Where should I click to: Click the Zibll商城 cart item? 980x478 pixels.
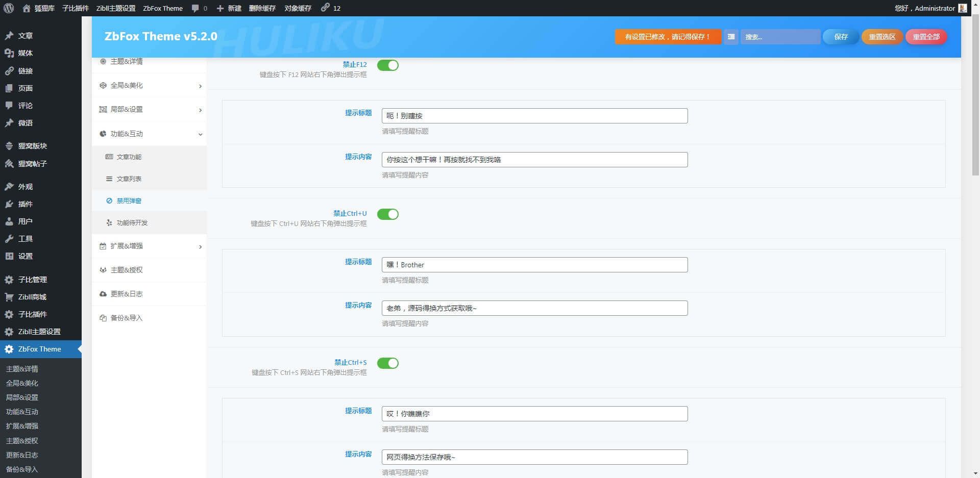32,297
